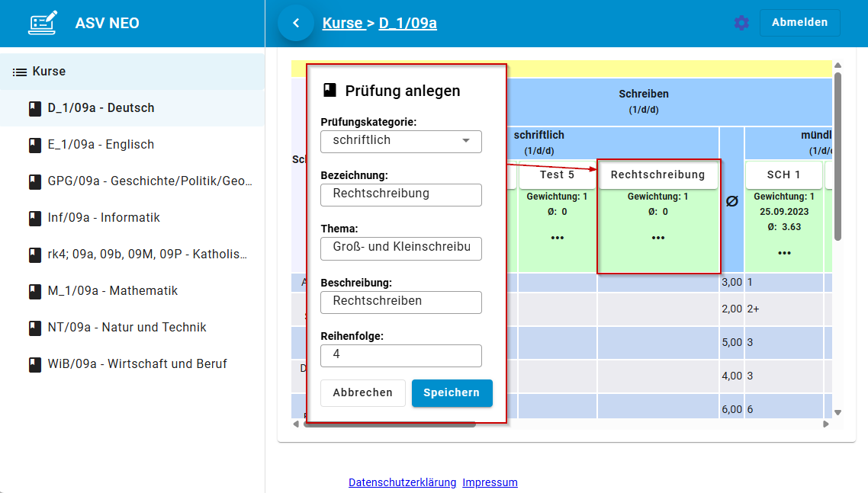Click the book icon beside M_1/09a Mathematik
868x493 pixels.
[x=34, y=290]
